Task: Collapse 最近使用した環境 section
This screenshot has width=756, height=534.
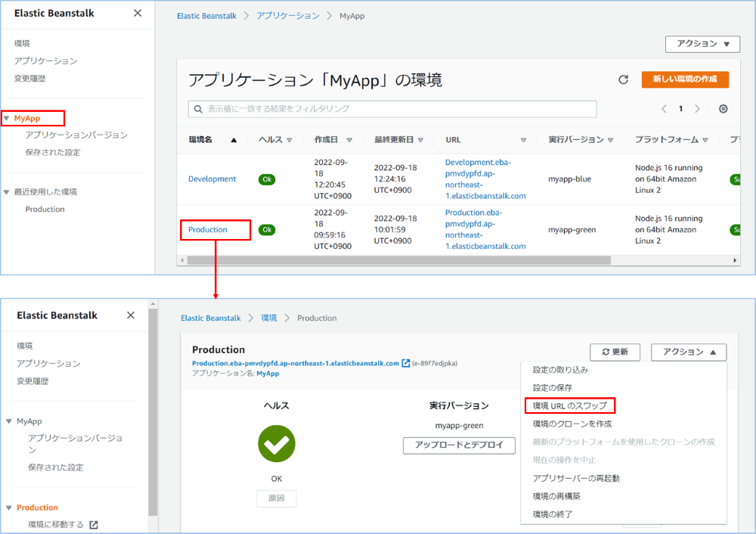Action: point(7,192)
